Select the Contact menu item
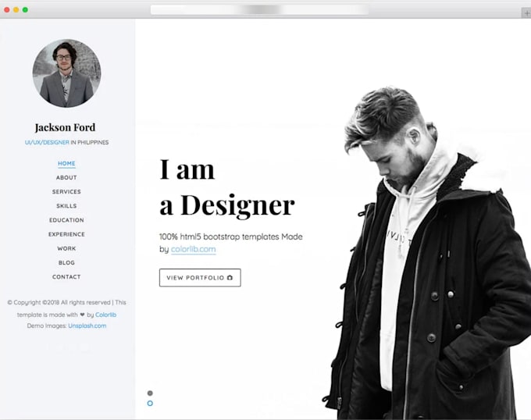 click(x=66, y=277)
